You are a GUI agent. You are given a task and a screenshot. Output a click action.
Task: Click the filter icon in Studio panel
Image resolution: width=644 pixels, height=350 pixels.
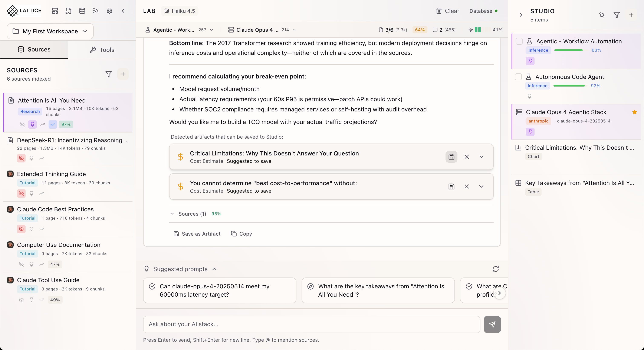tap(617, 15)
